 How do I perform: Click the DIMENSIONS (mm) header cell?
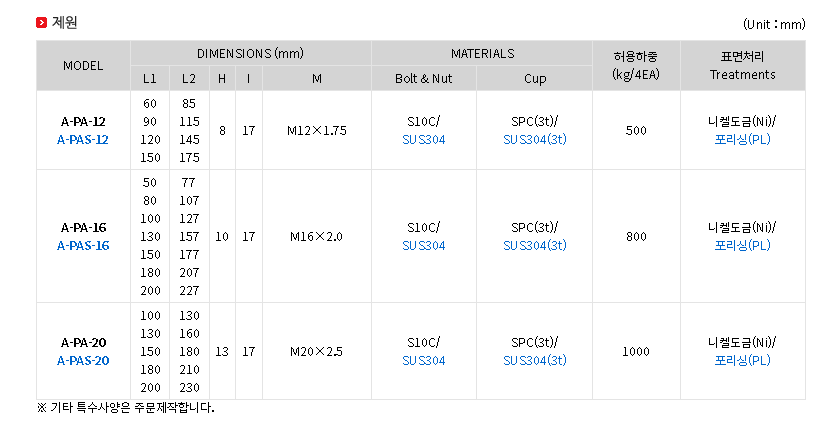[x=250, y=54]
